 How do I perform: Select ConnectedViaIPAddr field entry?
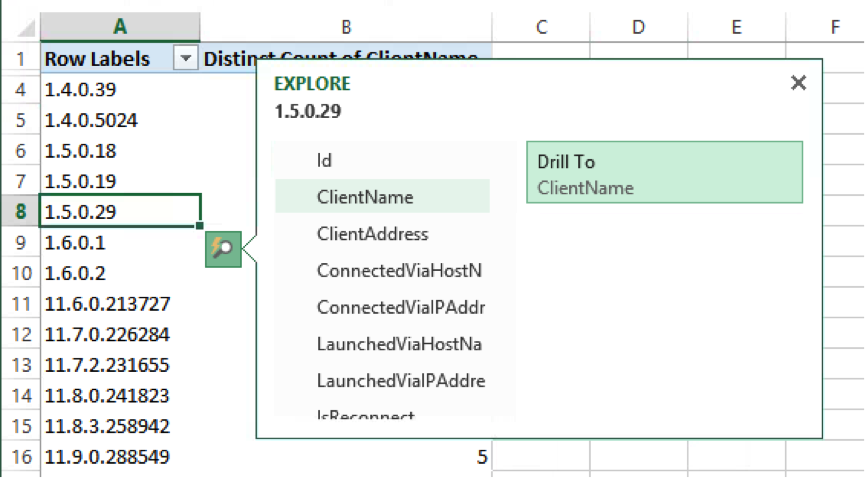pos(400,307)
